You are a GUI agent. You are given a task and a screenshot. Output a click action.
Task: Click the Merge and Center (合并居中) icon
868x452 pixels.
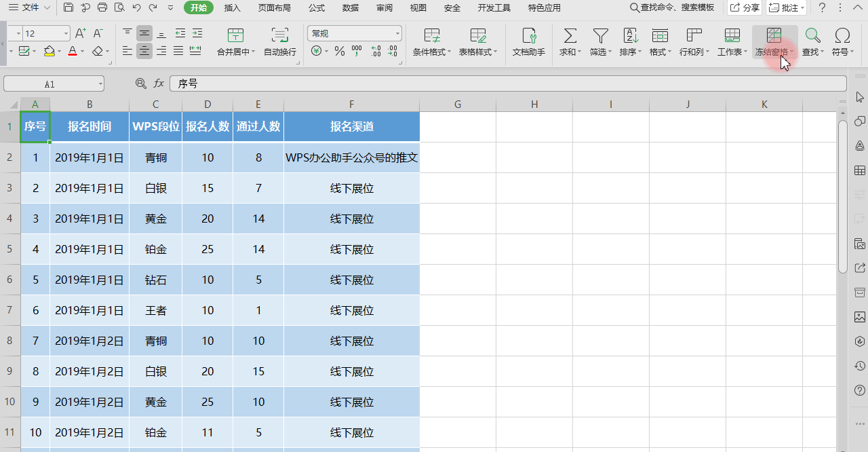tap(235, 36)
